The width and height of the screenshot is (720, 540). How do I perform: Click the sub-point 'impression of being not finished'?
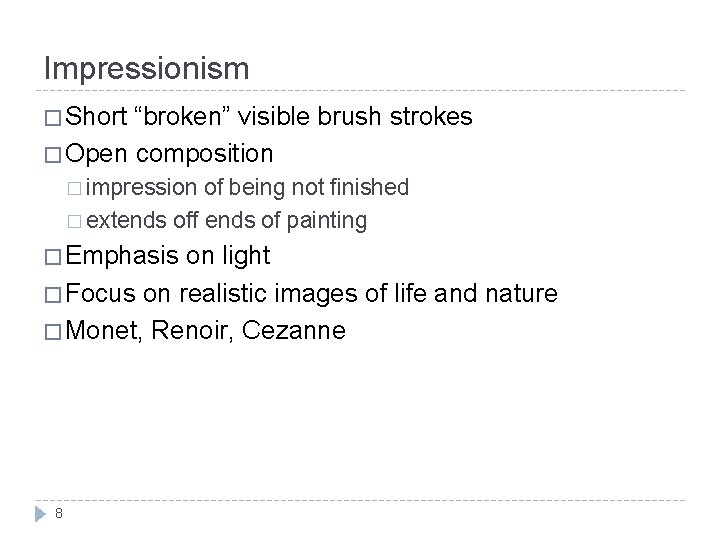(x=252, y=187)
